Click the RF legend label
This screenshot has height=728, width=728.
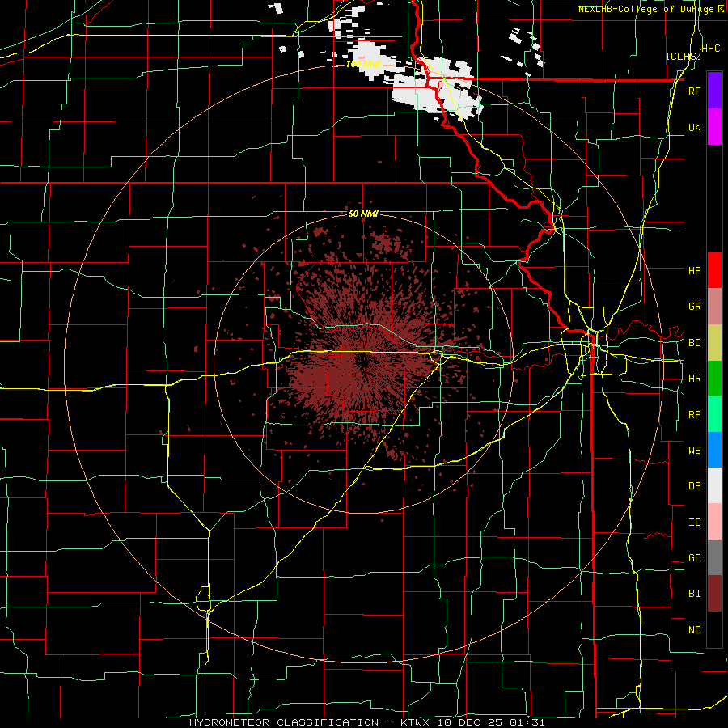point(694,91)
